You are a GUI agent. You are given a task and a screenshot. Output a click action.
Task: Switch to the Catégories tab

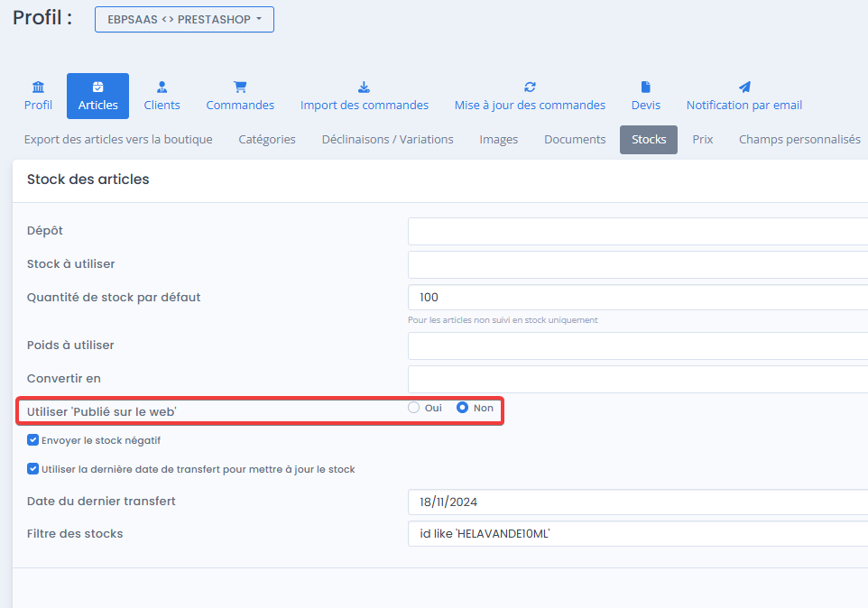pos(267,140)
